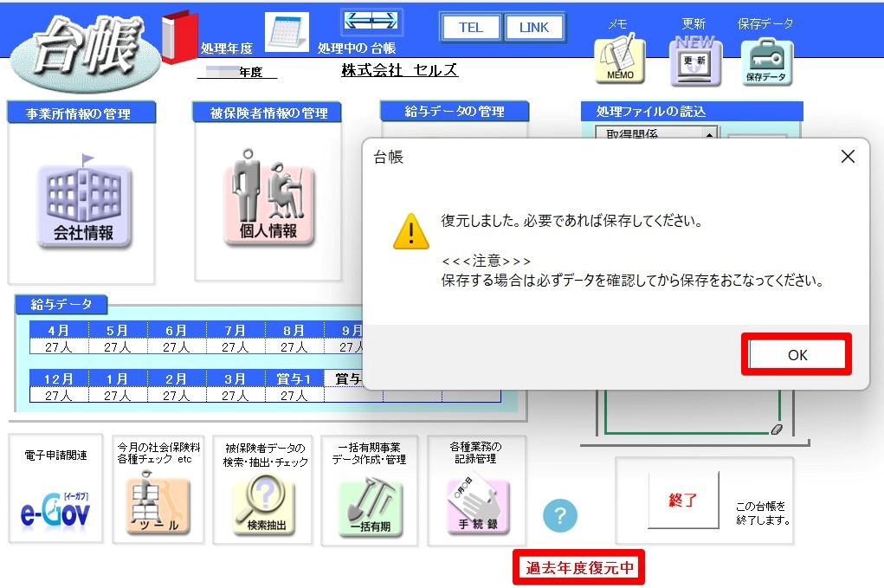Screen dimensions: 884x588
Task: Click the 給与データの管理 panel header
Action: tap(455, 111)
